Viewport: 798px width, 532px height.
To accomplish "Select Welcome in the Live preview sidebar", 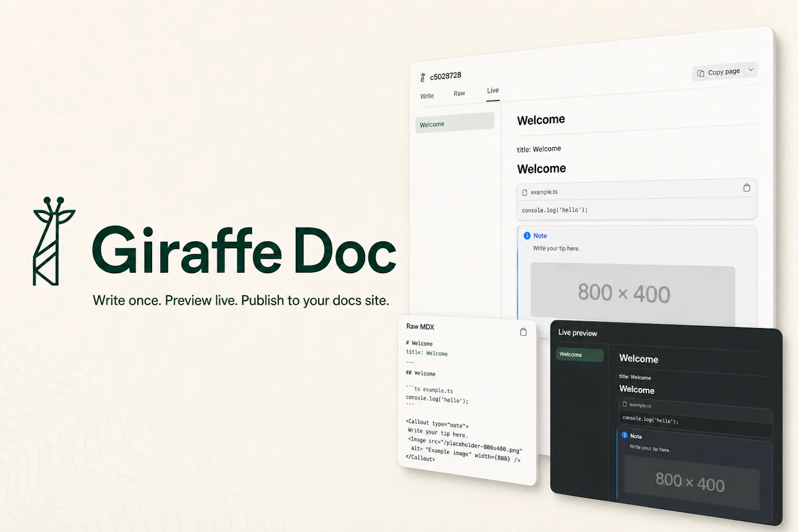I will click(x=580, y=355).
